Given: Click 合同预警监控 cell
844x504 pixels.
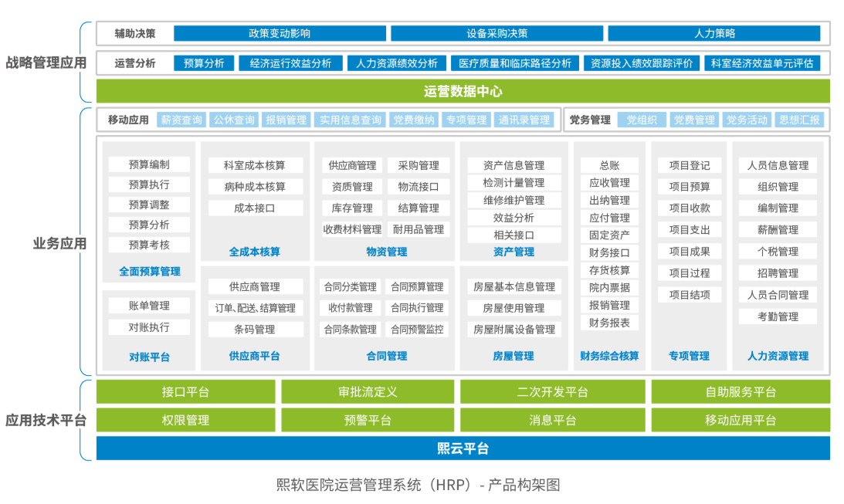Looking at the screenshot, I should [x=417, y=330].
